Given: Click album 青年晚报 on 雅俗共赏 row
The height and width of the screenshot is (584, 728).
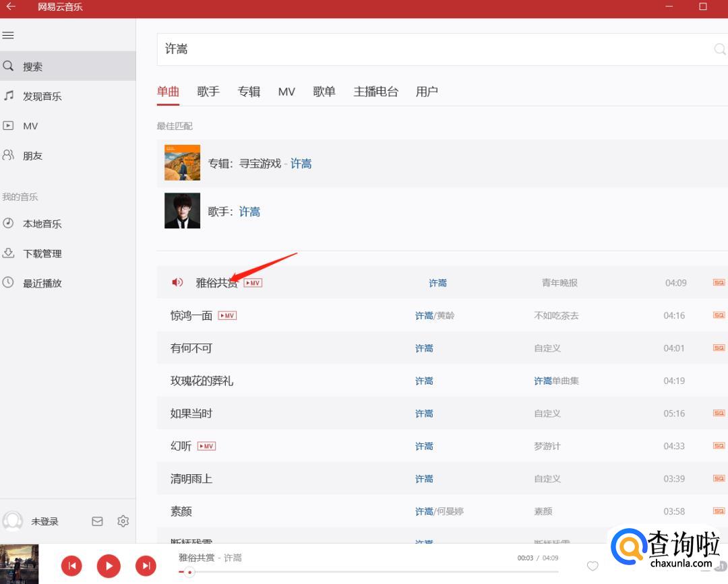Looking at the screenshot, I should (559, 283).
